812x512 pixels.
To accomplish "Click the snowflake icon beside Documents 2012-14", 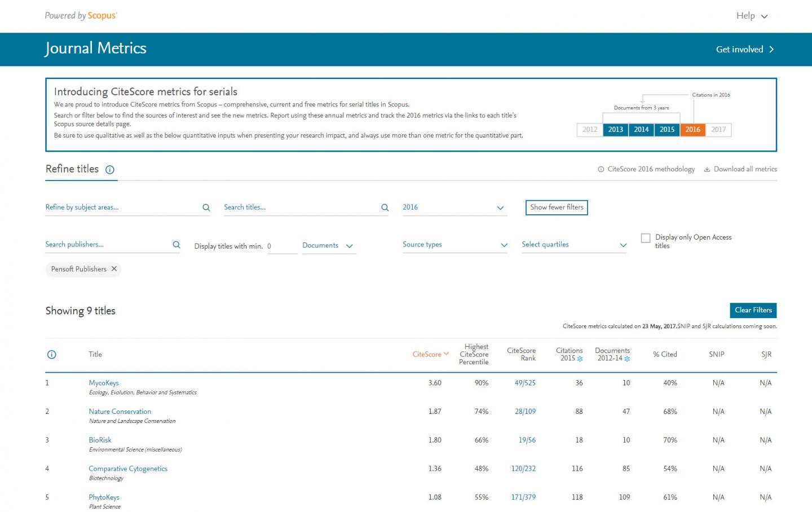I will pyautogui.click(x=627, y=359).
